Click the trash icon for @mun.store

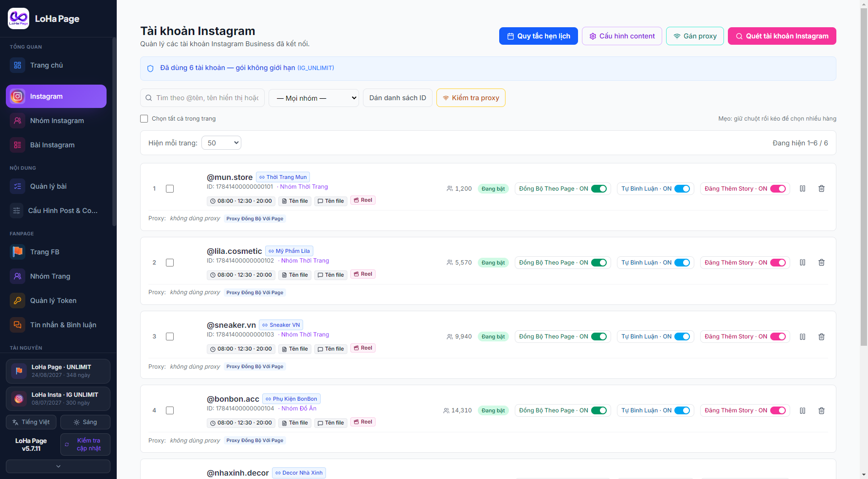click(821, 189)
